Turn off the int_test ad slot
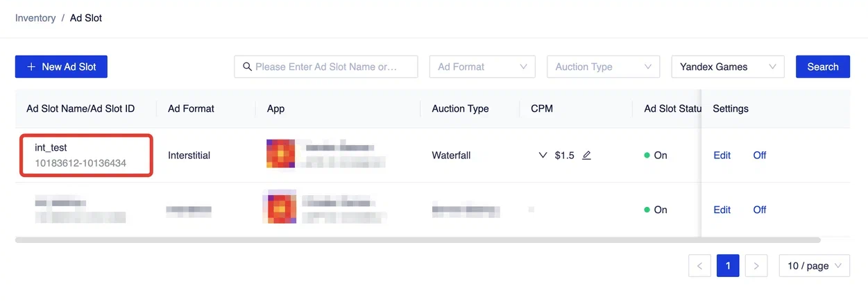Image resolution: width=868 pixels, height=302 pixels. [x=759, y=156]
